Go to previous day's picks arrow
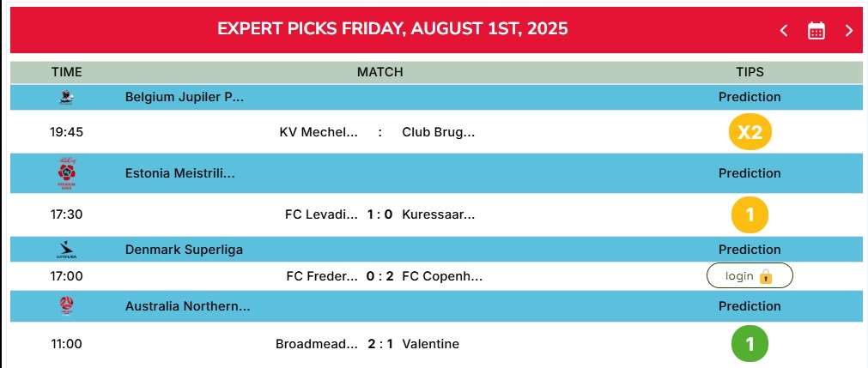868x368 pixels. pos(784,30)
